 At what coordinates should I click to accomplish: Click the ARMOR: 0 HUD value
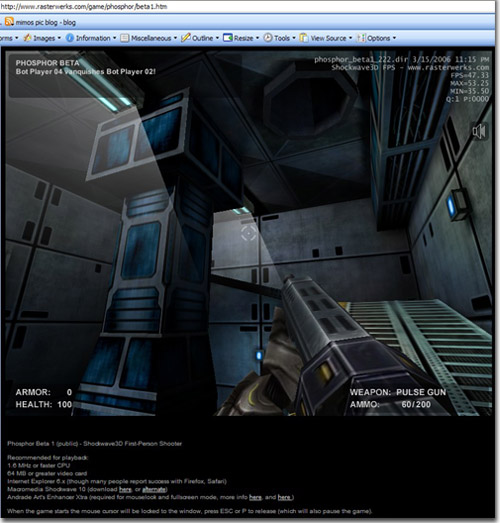(x=44, y=392)
